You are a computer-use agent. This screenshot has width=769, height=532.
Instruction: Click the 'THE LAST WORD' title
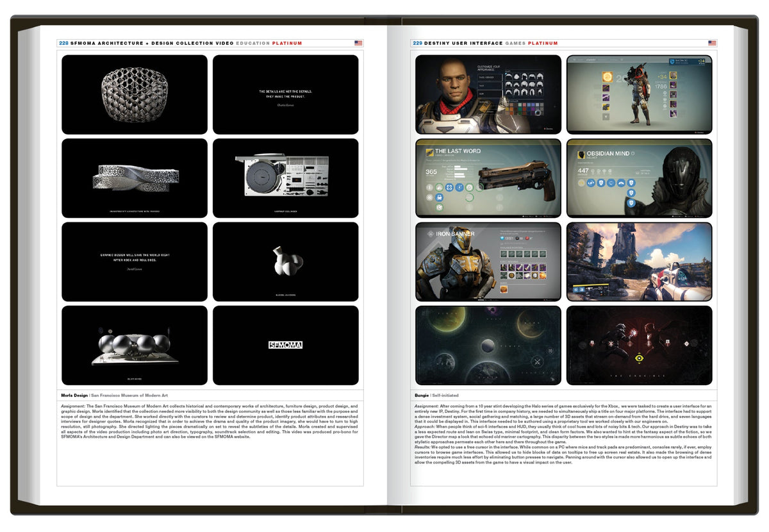click(x=459, y=151)
